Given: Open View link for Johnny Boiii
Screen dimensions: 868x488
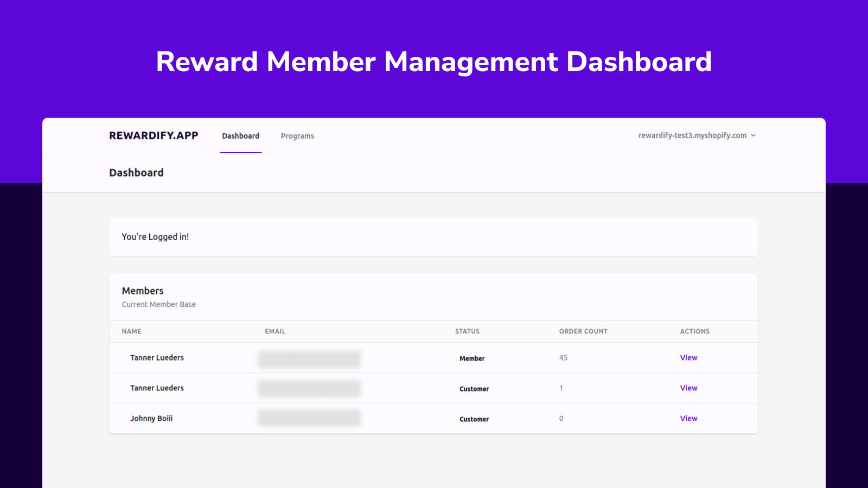Looking at the screenshot, I should tap(688, 419).
